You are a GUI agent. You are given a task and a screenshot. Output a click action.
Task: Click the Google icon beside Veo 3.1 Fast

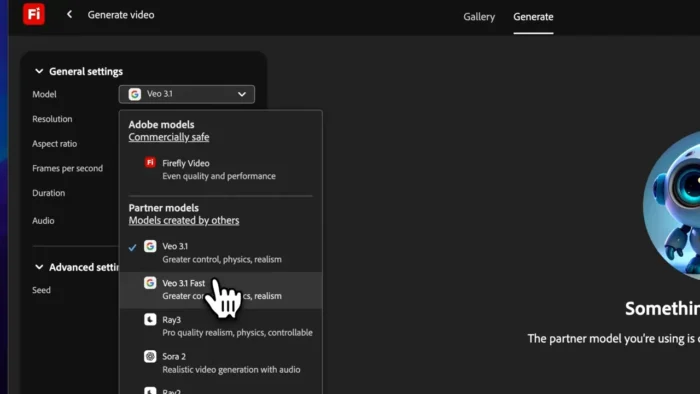(150, 283)
